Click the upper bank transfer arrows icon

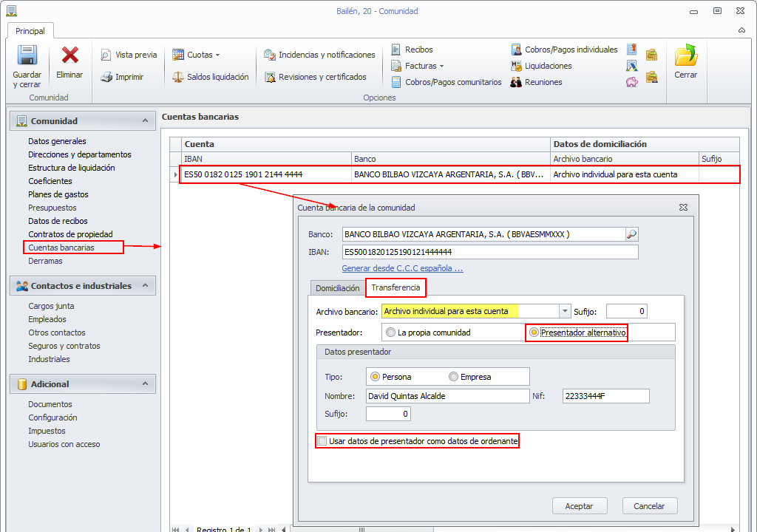(652, 55)
